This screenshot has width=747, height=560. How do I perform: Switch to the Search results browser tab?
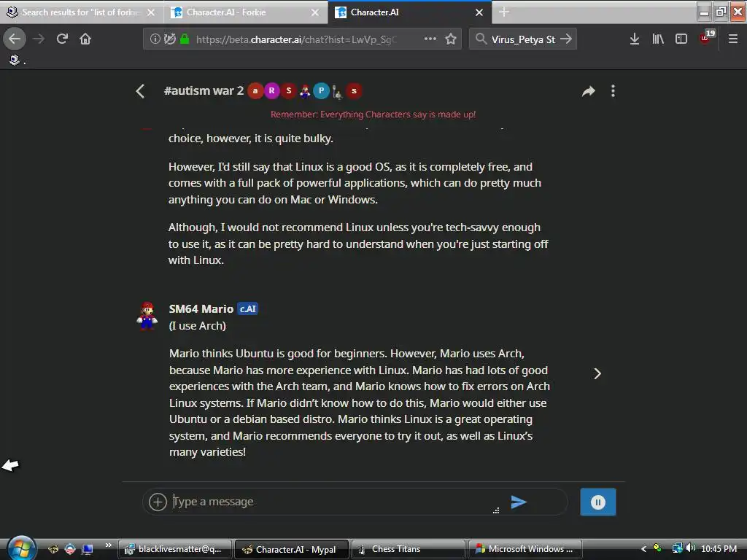tap(81, 12)
